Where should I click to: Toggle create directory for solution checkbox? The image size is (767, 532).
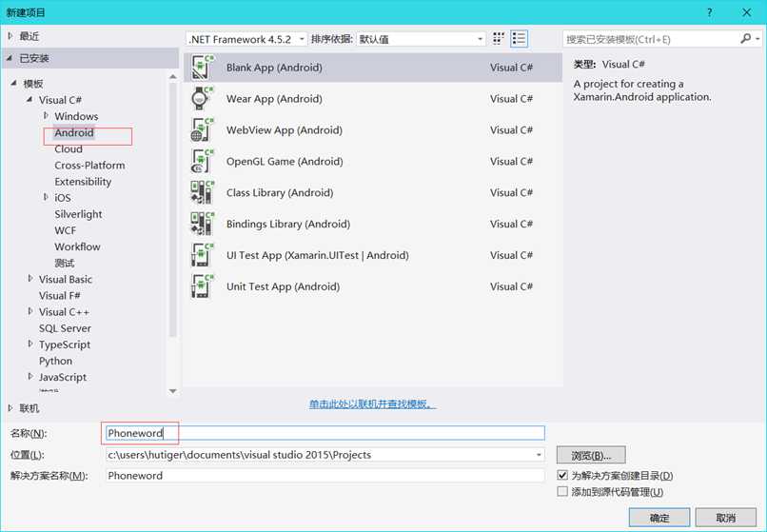(562, 475)
